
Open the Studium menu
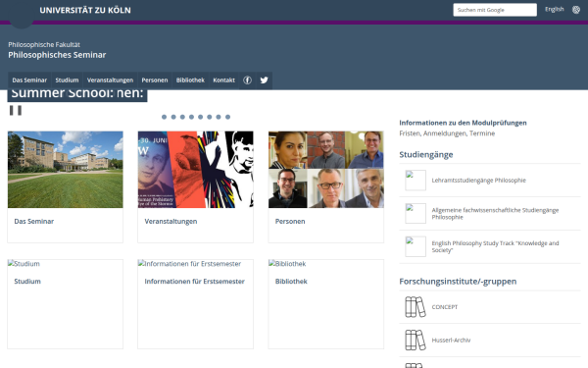pos(67,80)
